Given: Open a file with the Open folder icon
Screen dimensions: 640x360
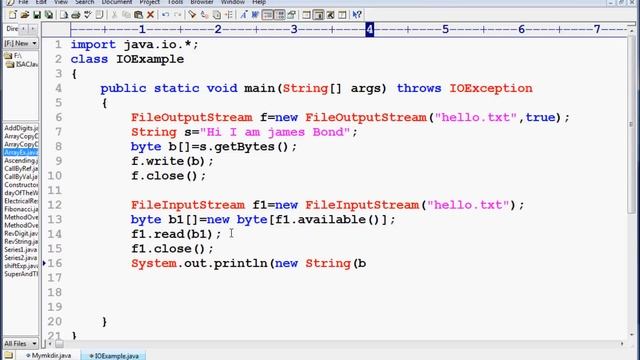Looking at the screenshot, I should click(x=24, y=15).
